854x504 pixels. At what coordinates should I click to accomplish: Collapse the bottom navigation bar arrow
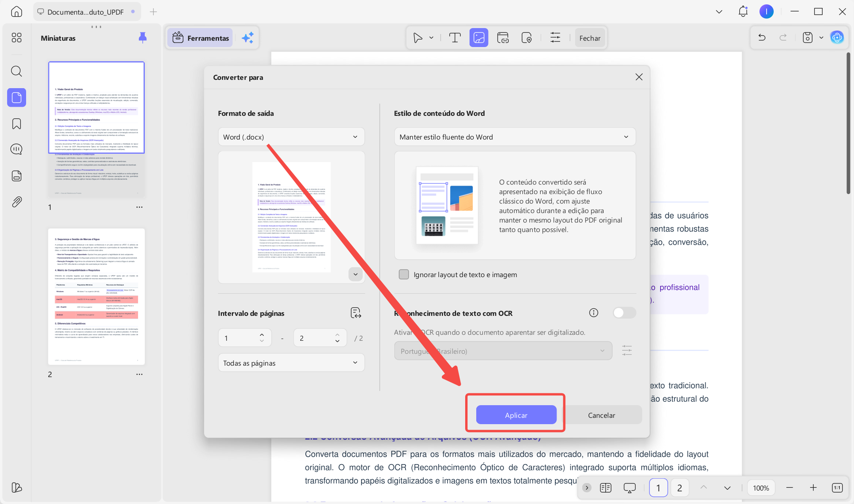coord(587,488)
